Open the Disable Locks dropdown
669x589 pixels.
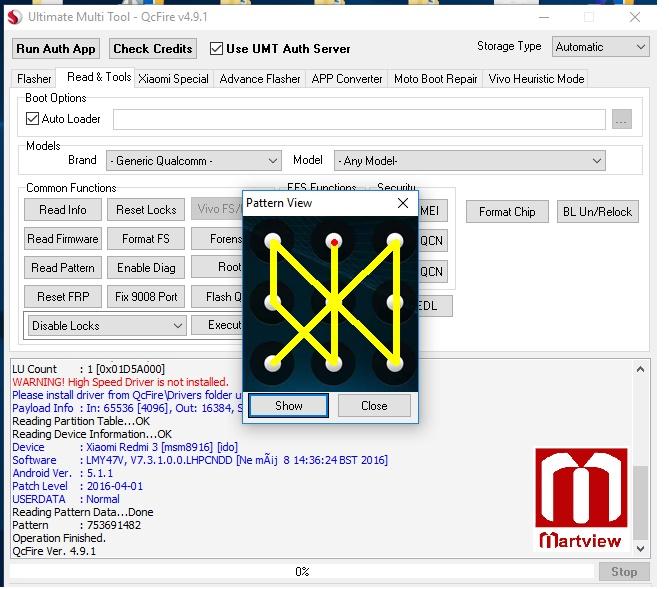[107, 326]
